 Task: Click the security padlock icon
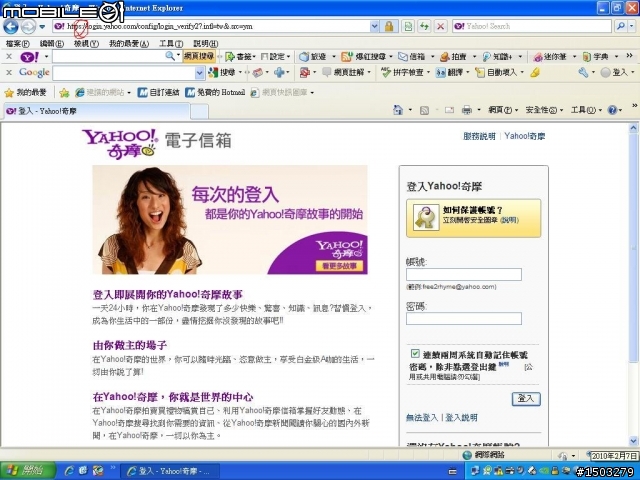[x=389, y=27]
